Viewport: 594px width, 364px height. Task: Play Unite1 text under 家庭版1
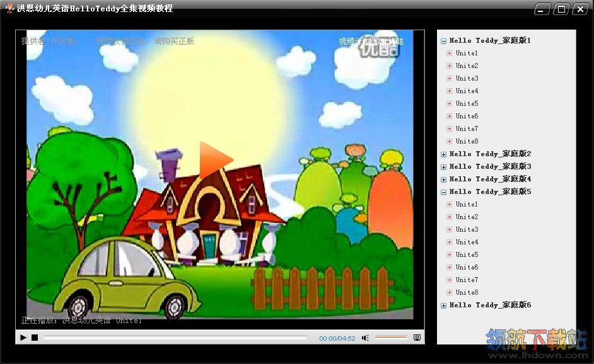click(467, 53)
